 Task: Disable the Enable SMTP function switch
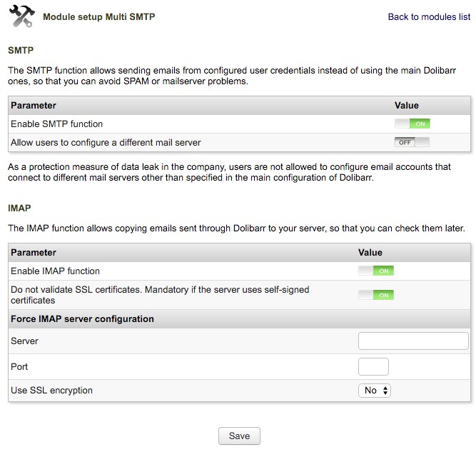tap(412, 124)
